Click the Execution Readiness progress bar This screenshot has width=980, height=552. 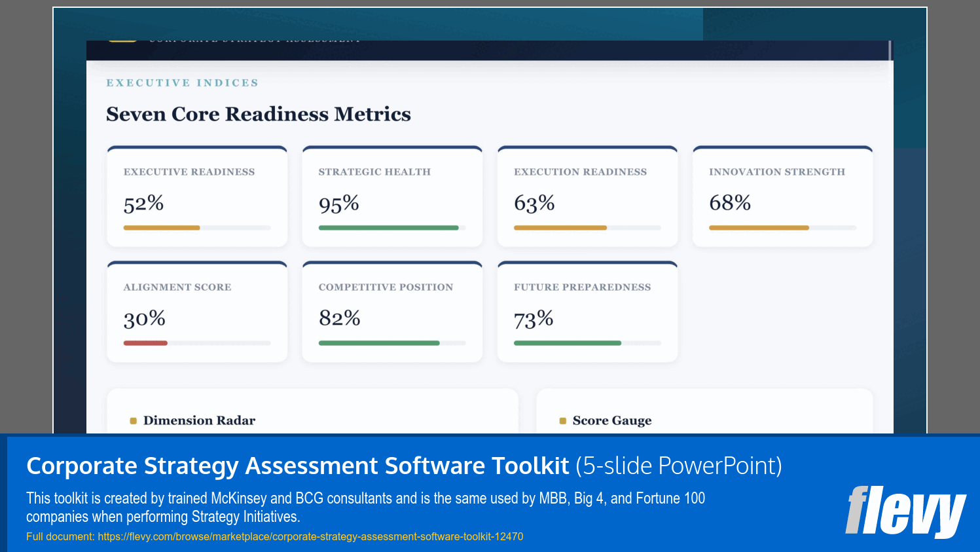587,228
